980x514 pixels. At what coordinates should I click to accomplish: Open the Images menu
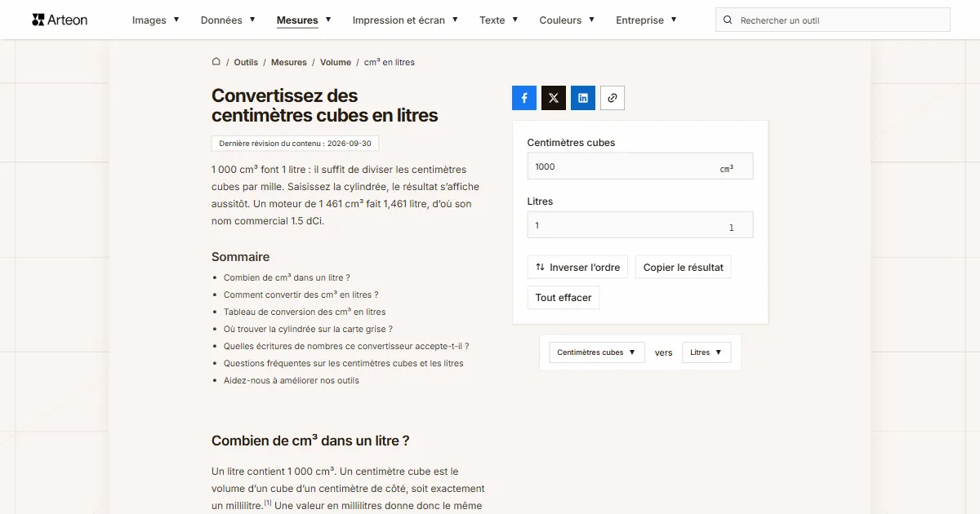click(x=155, y=20)
